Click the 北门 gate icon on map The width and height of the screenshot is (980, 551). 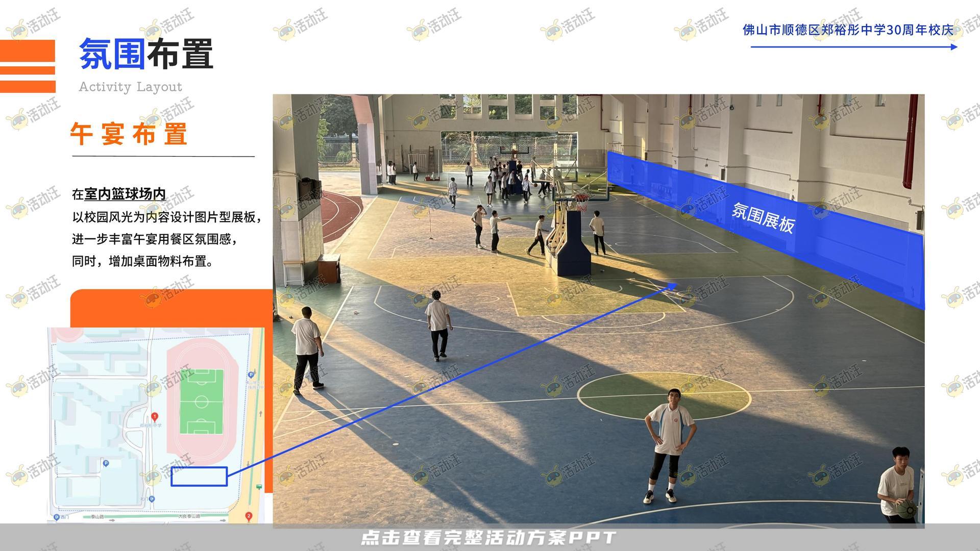(153, 499)
